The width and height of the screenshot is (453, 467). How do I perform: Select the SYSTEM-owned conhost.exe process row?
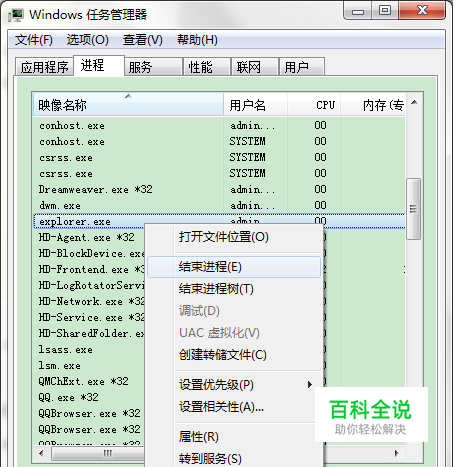(219, 142)
